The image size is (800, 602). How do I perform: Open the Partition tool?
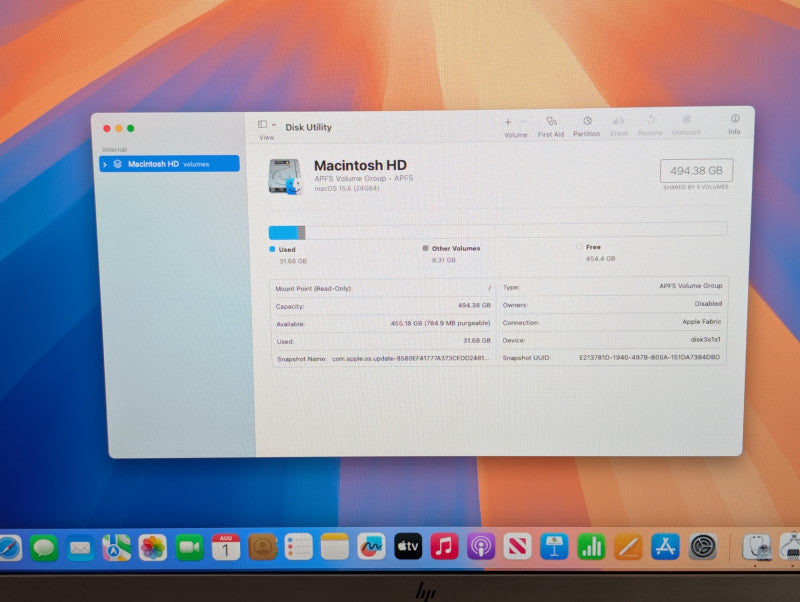[587, 121]
